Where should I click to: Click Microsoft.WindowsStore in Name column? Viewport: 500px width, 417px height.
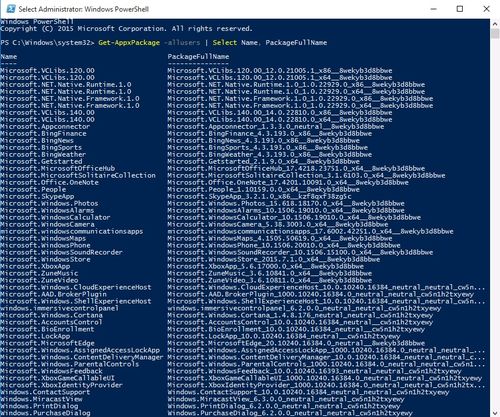point(45,260)
